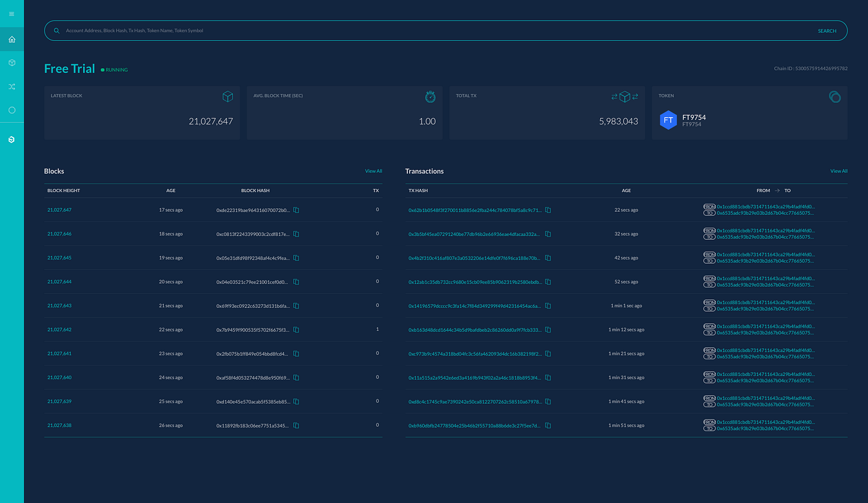
Task: Copy tx hash 0xc973b9c4574a318bd04fc3c56fa
Action: click(x=548, y=354)
